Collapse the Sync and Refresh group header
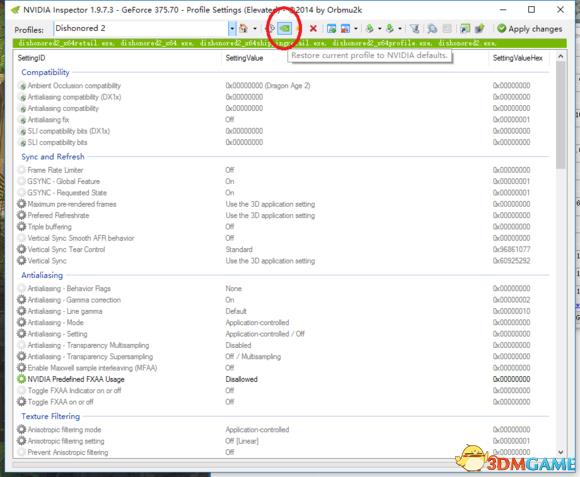The height and width of the screenshot is (477, 580). (x=53, y=157)
